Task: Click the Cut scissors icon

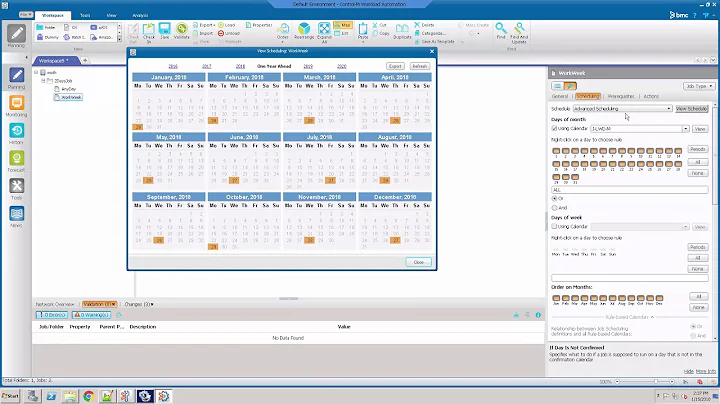Action: [375, 25]
